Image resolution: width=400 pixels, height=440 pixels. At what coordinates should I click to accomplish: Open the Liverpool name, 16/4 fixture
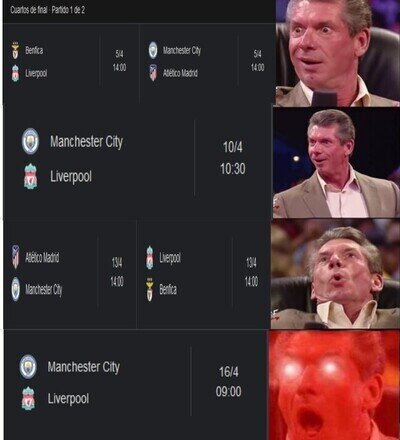(68, 399)
